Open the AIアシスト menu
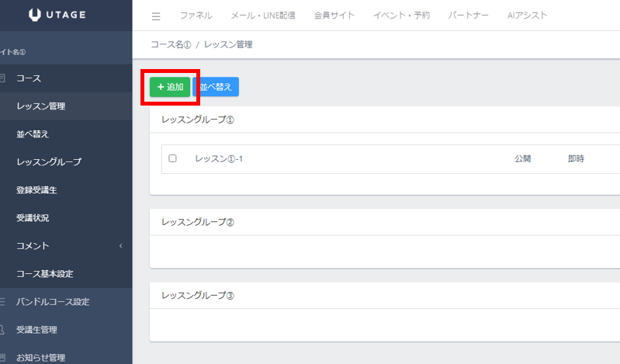 tap(526, 16)
